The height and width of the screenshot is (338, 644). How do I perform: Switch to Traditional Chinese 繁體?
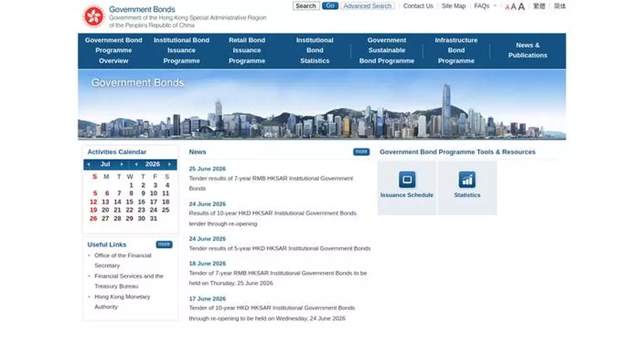[x=539, y=6]
